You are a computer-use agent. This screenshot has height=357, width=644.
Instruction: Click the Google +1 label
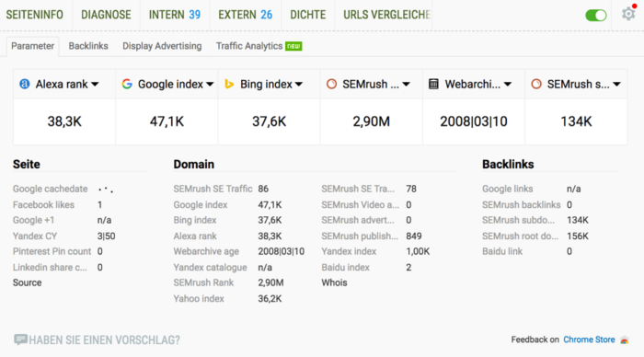click(x=33, y=220)
